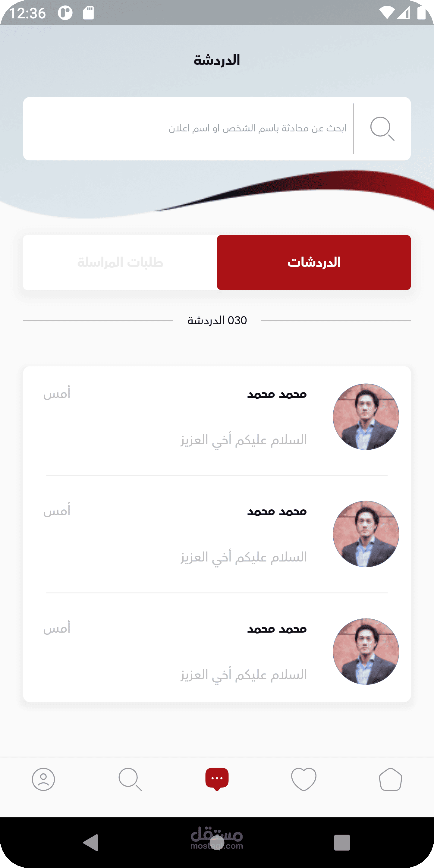Open third محمد محمد conversation name
434x868 pixels.
coord(277,629)
